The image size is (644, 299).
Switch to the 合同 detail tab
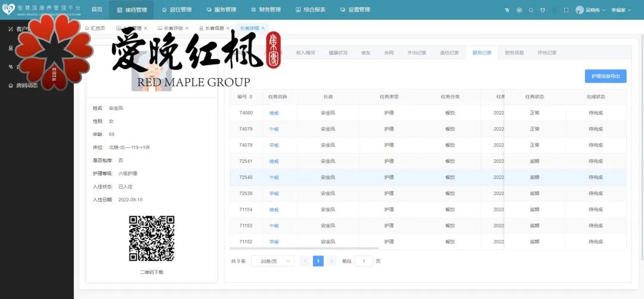(389, 53)
